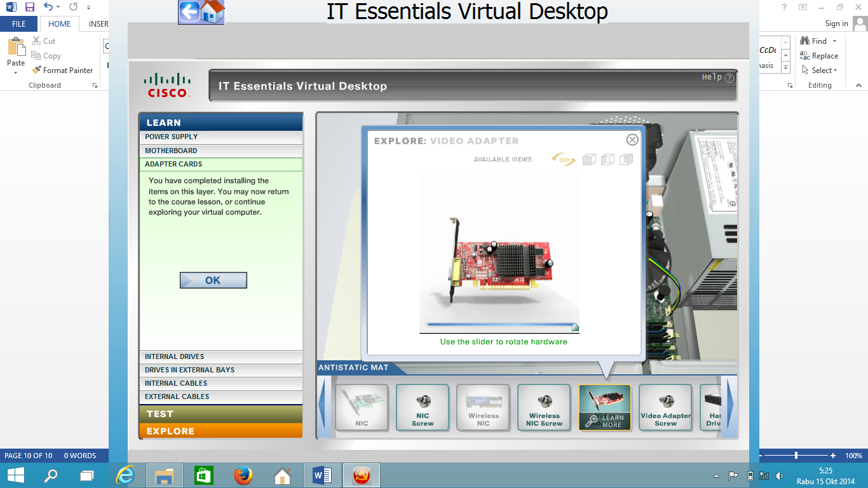Click the Word icon on taskbar
The width and height of the screenshot is (868, 488).
coord(322,475)
